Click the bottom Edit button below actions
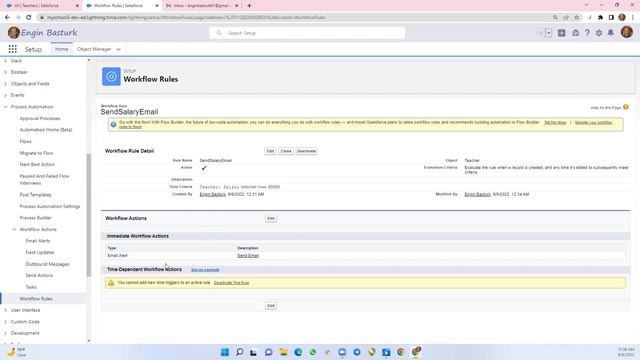Image resolution: width=640 pixels, height=360 pixels. 271,306
